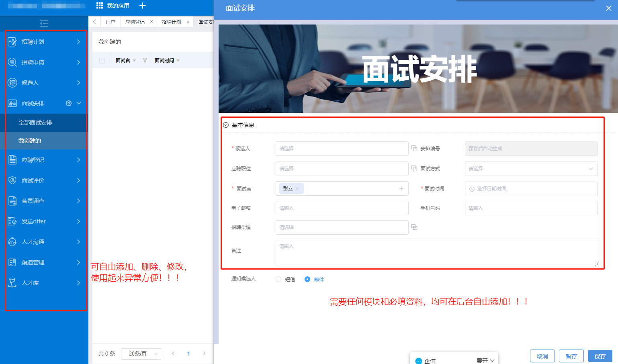Expand the 招聘计划 sidebar section

coord(79,42)
